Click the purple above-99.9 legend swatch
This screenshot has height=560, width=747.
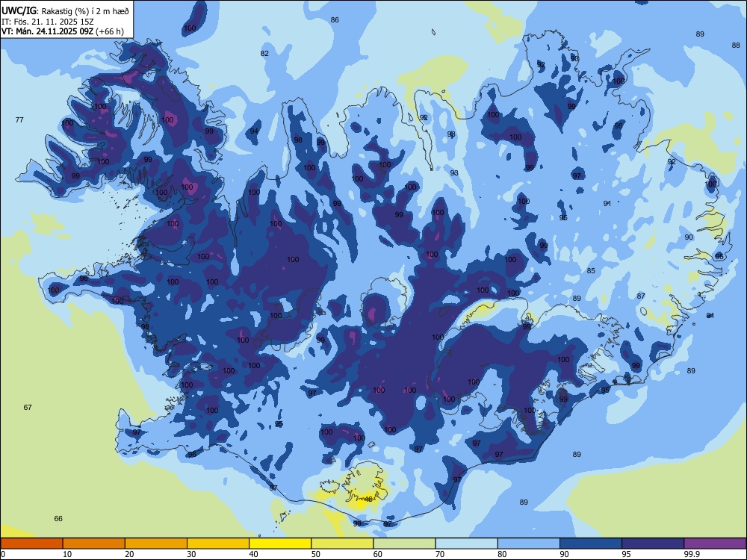tap(715, 544)
